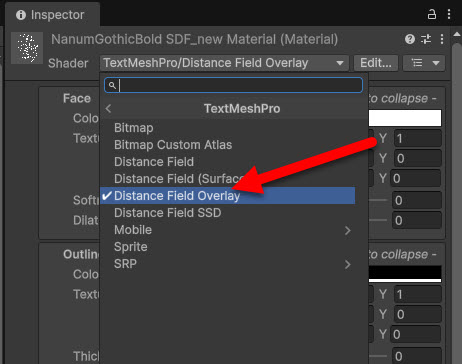Click Outline texture tiling Y field
462x364 pixels.
(418, 294)
